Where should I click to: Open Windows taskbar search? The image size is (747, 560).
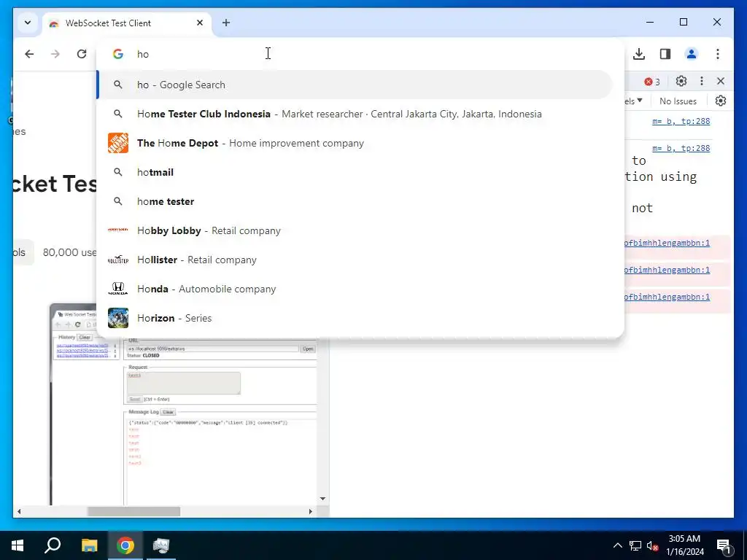(x=53, y=545)
